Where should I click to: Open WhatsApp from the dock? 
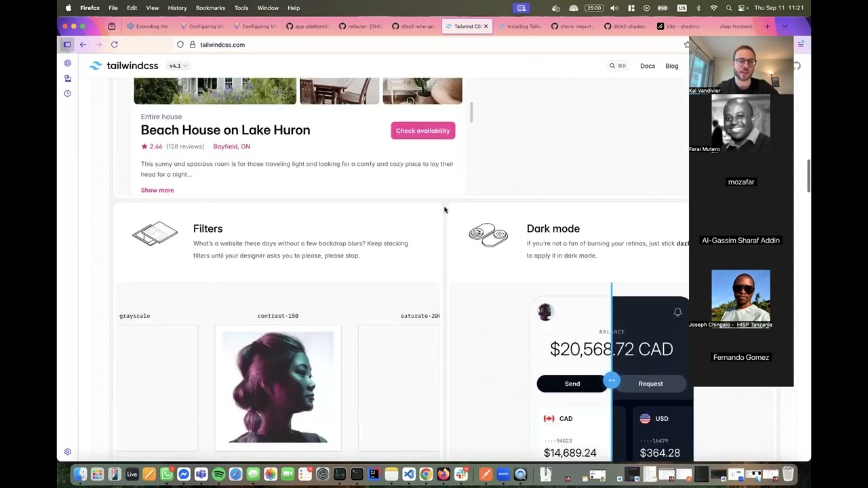167,474
